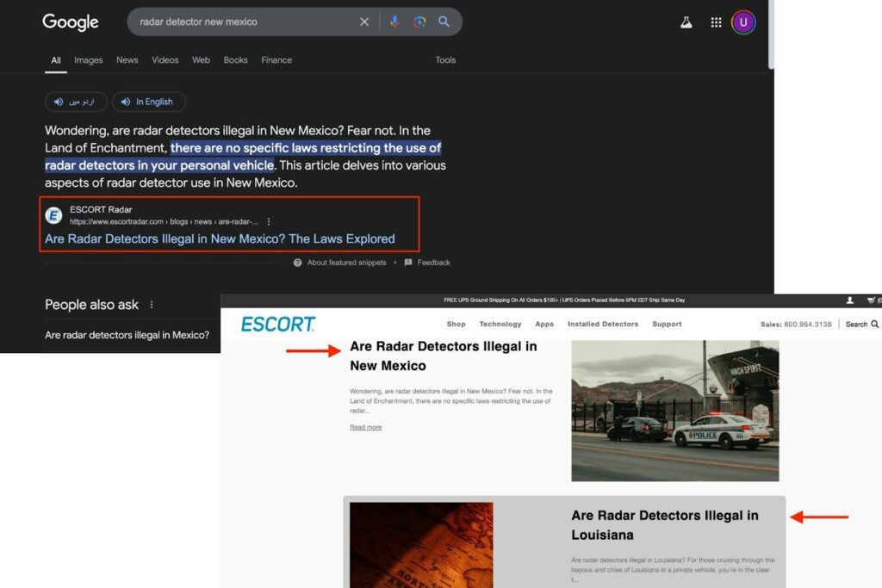Open the Technology menu on the ESCORT site
The height and width of the screenshot is (588, 882).
coord(500,325)
